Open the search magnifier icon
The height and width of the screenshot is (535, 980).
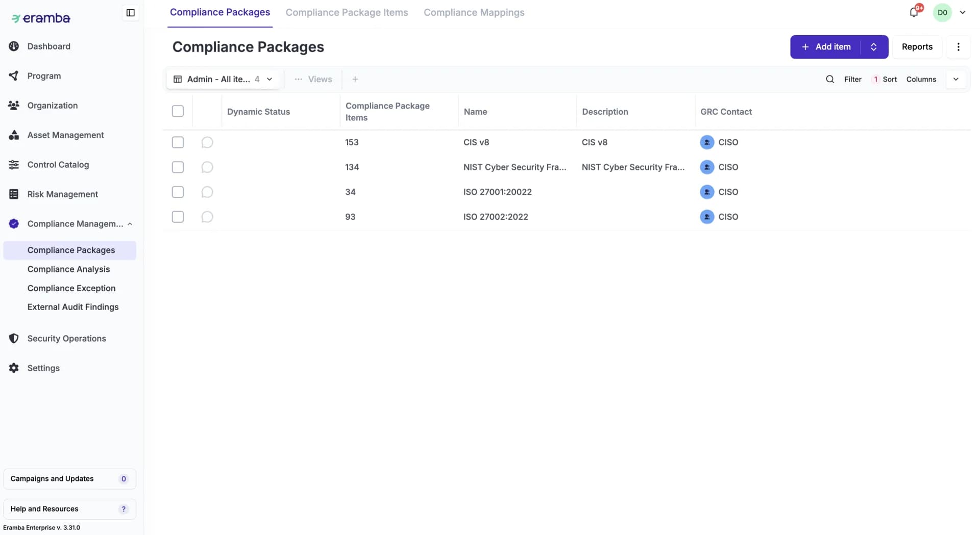830,79
